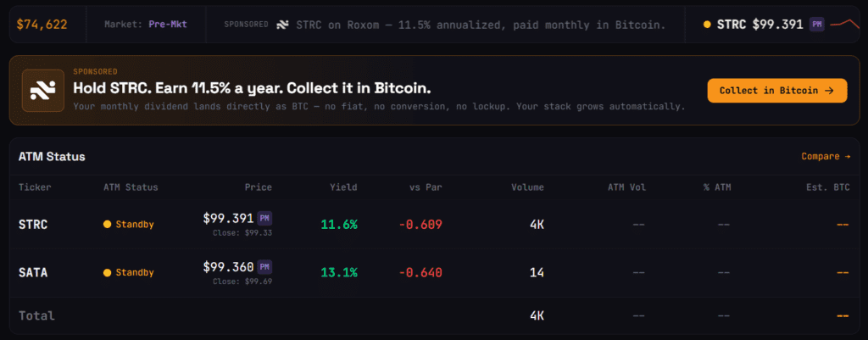
Task: Click the vs Par column header
Action: point(425,187)
